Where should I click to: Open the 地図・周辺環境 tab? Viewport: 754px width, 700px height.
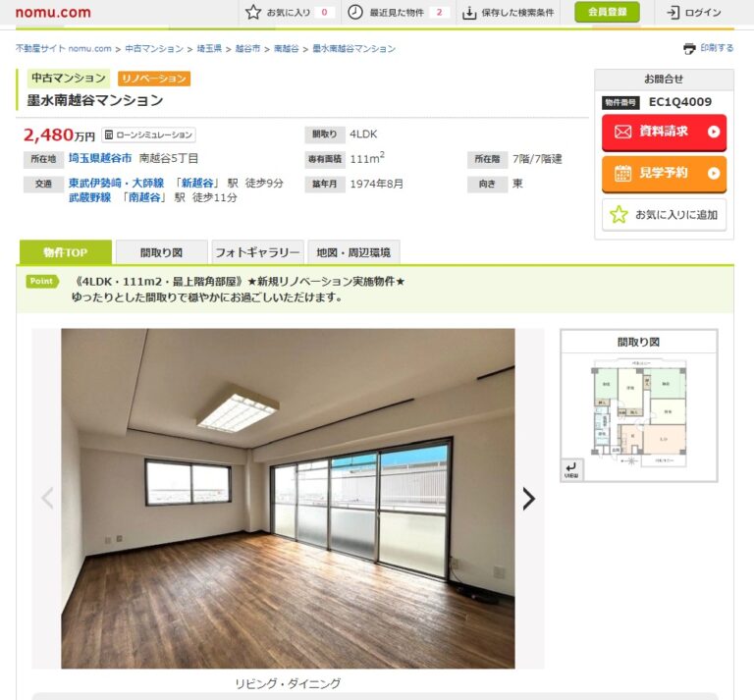point(353,252)
